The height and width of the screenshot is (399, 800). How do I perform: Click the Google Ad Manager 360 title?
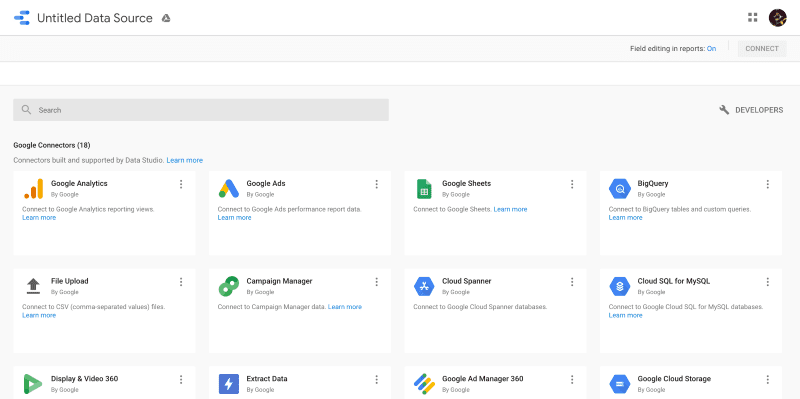pyautogui.click(x=483, y=379)
